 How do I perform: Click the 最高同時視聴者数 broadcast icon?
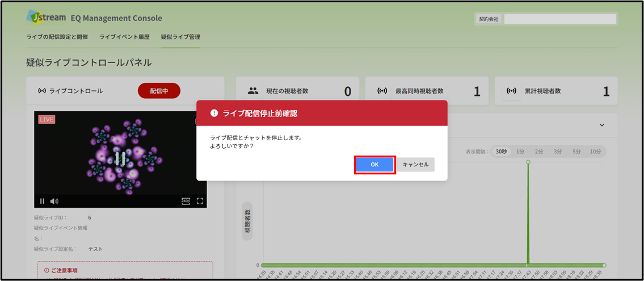pyautogui.click(x=382, y=91)
